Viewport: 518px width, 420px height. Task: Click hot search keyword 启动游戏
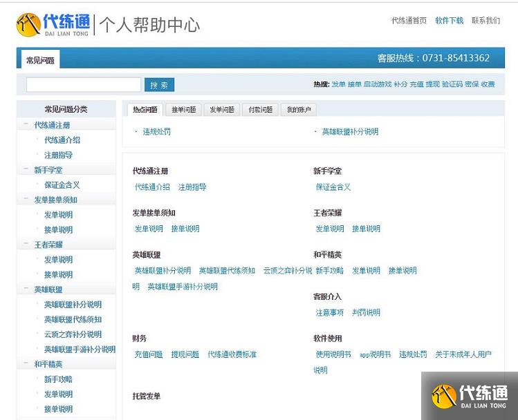pyautogui.click(x=378, y=84)
